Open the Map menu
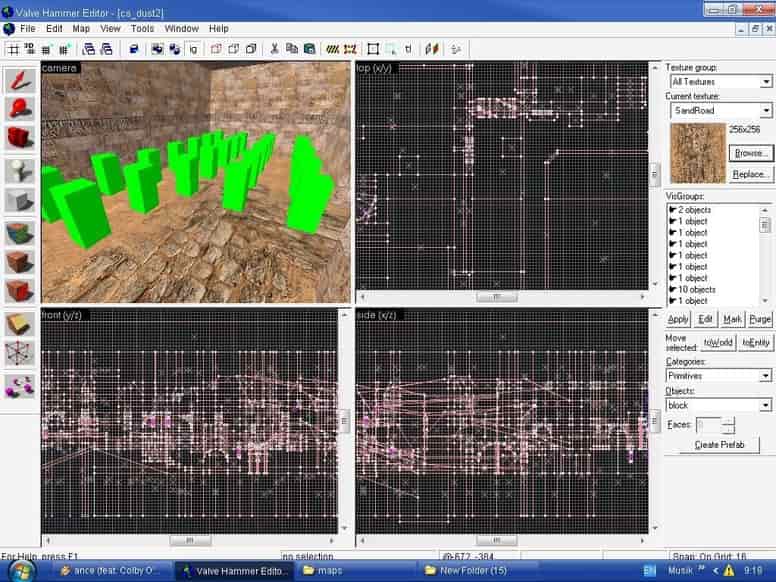The image size is (776, 582). [81, 29]
